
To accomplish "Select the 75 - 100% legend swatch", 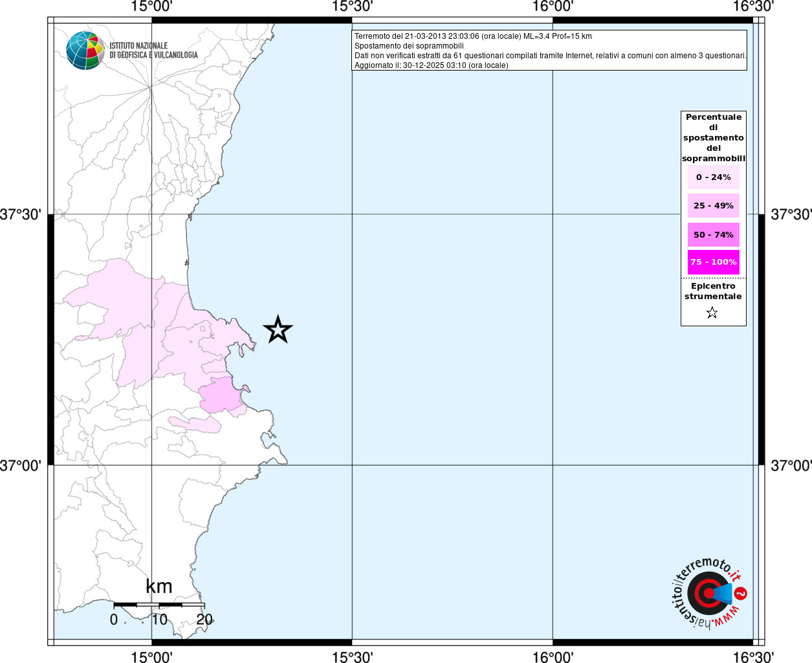I will coord(713,262).
